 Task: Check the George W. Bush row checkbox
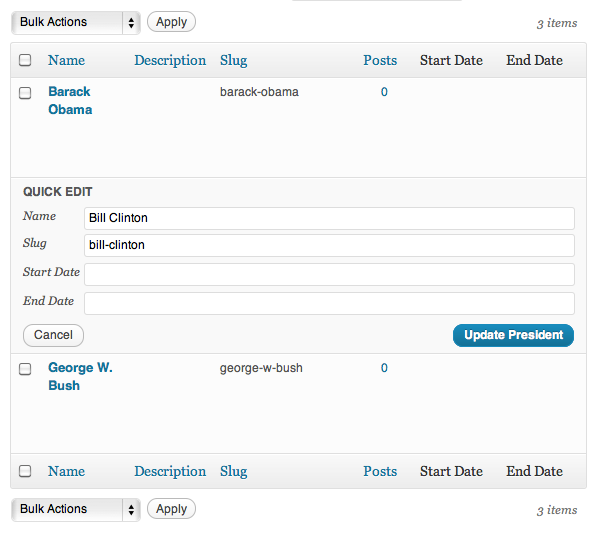pyautogui.click(x=25, y=369)
